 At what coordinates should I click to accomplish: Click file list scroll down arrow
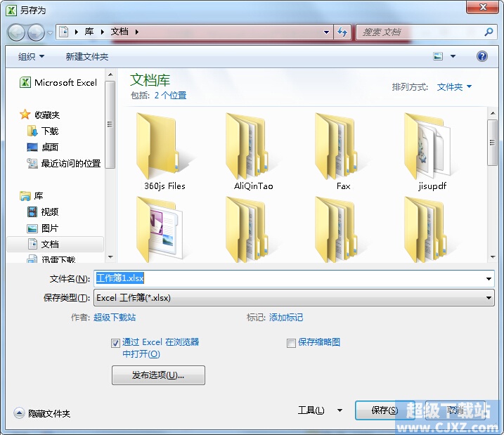click(x=493, y=257)
